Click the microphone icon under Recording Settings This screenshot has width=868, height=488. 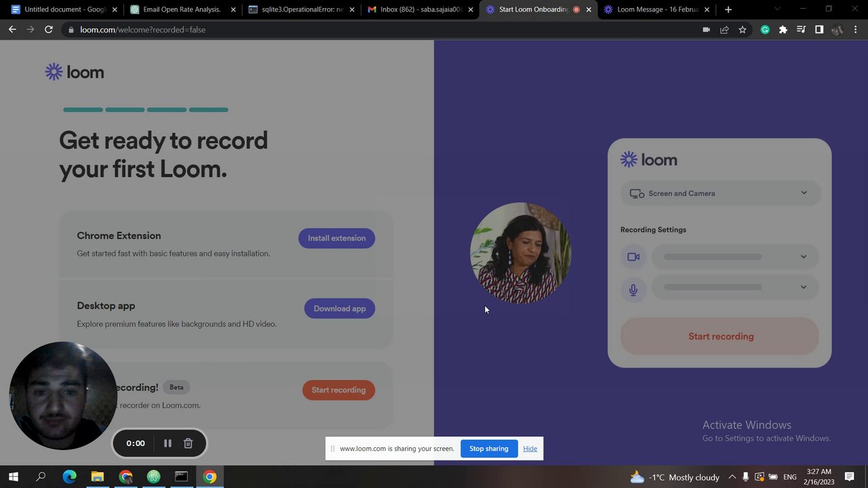click(633, 290)
